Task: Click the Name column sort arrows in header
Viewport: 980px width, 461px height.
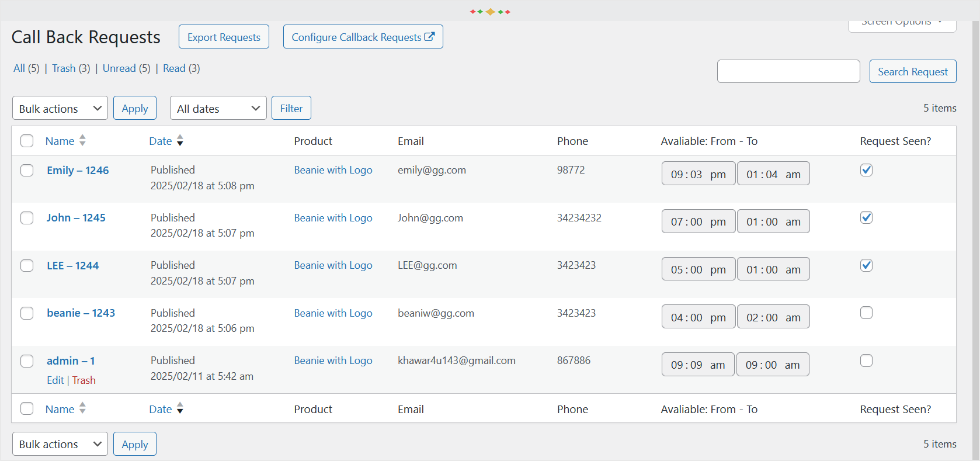Action: coord(82,140)
